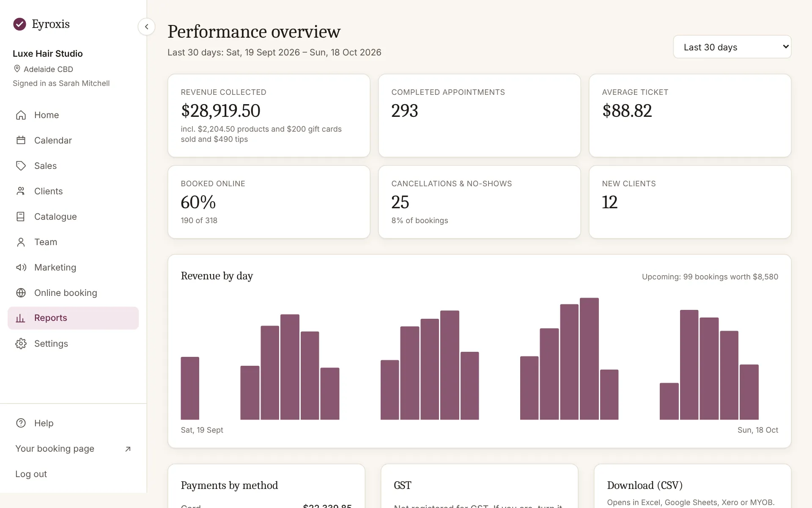Viewport: 812px width, 508px height.
Task: Click the 60% booked online value
Action: [198, 202]
